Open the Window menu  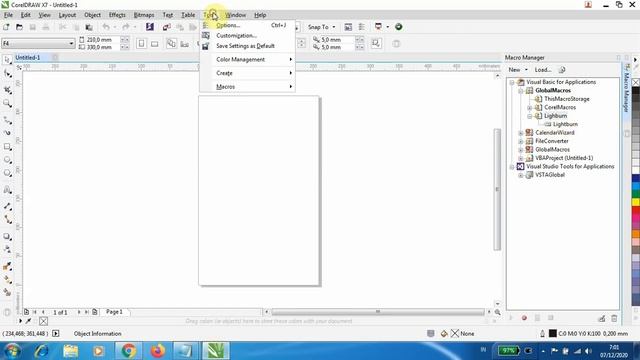point(236,15)
